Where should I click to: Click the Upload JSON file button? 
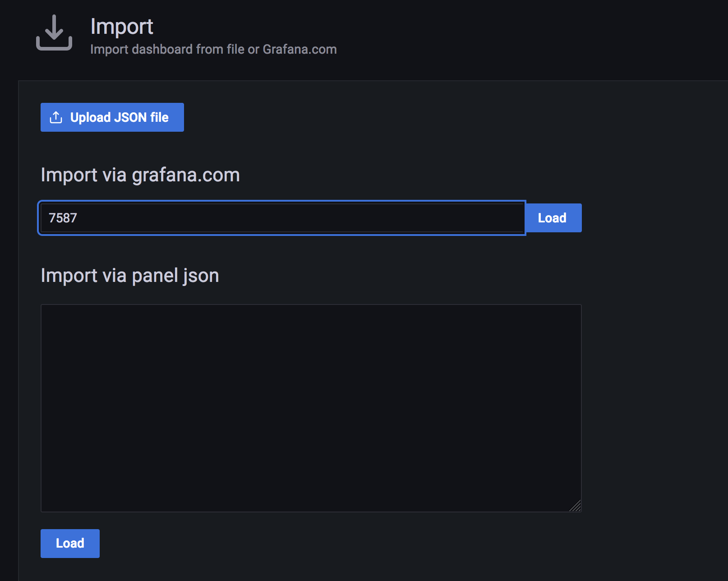click(112, 117)
